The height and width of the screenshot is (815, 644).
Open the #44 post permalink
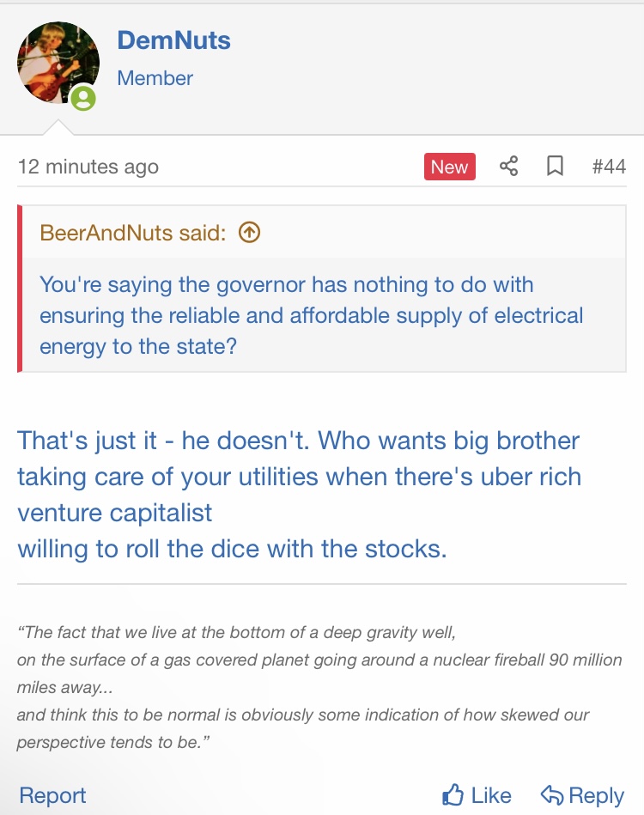click(x=609, y=167)
